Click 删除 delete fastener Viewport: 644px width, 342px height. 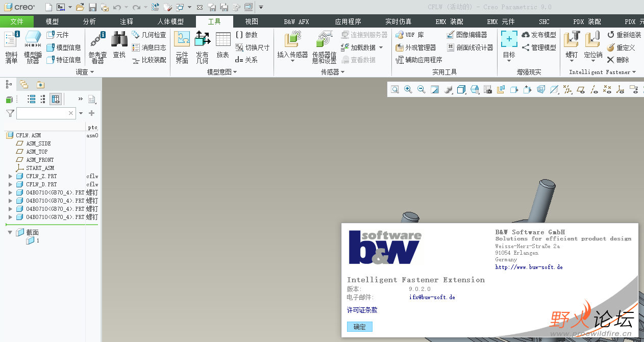click(x=618, y=60)
